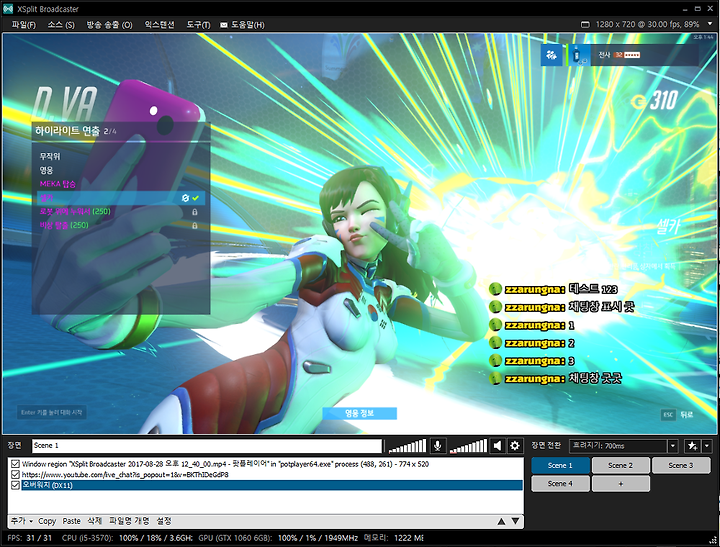Select 무작위 in highlight intro list
720x547 pixels.
click(x=50, y=157)
